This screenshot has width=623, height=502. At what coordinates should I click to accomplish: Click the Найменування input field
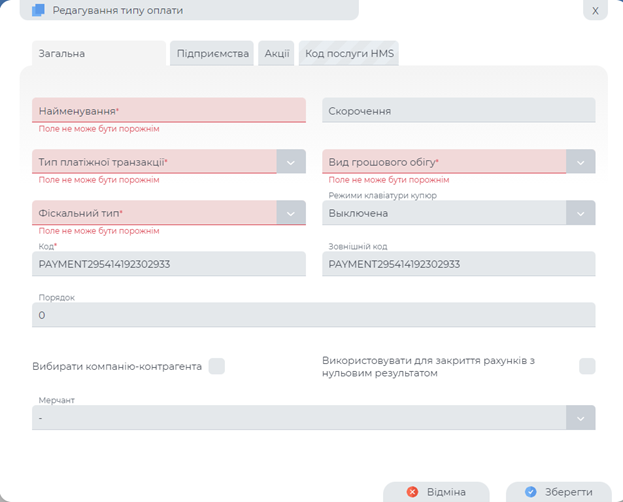pyautogui.click(x=168, y=110)
